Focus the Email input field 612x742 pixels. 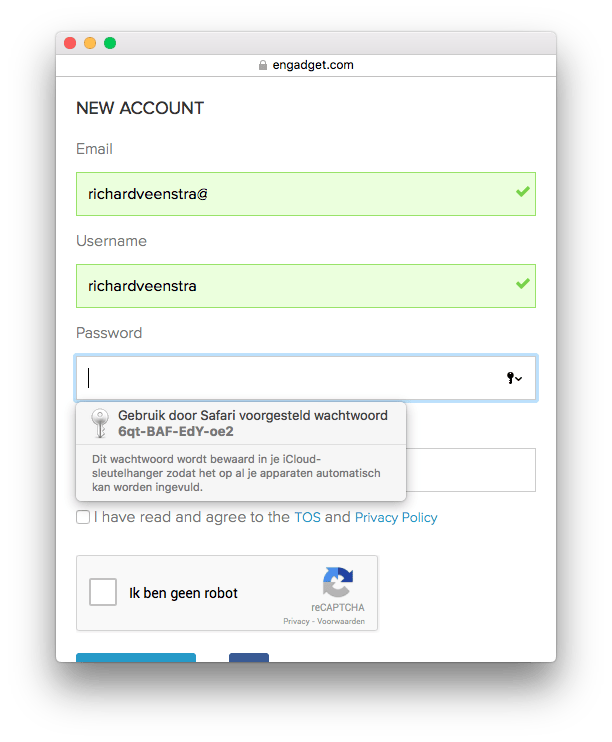tap(306, 194)
